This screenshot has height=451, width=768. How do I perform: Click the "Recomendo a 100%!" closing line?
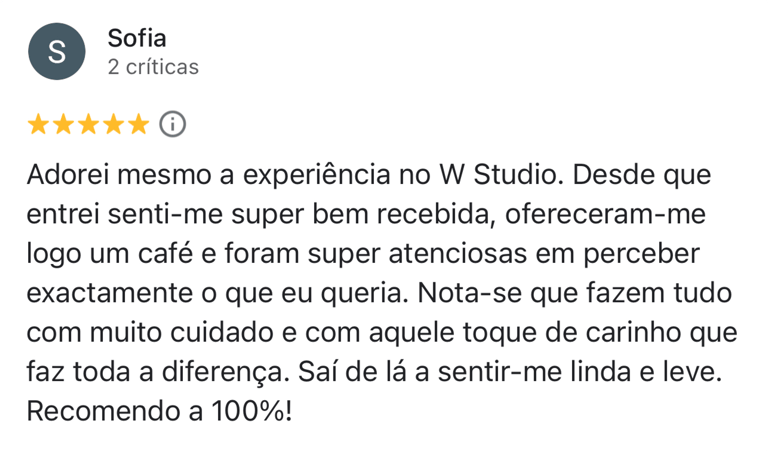pyautogui.click(x=160, y=412)
